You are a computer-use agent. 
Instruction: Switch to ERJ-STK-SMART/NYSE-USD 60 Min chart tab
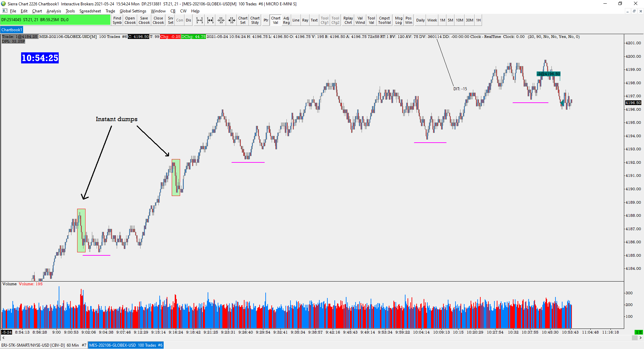(x=44, y=345)
